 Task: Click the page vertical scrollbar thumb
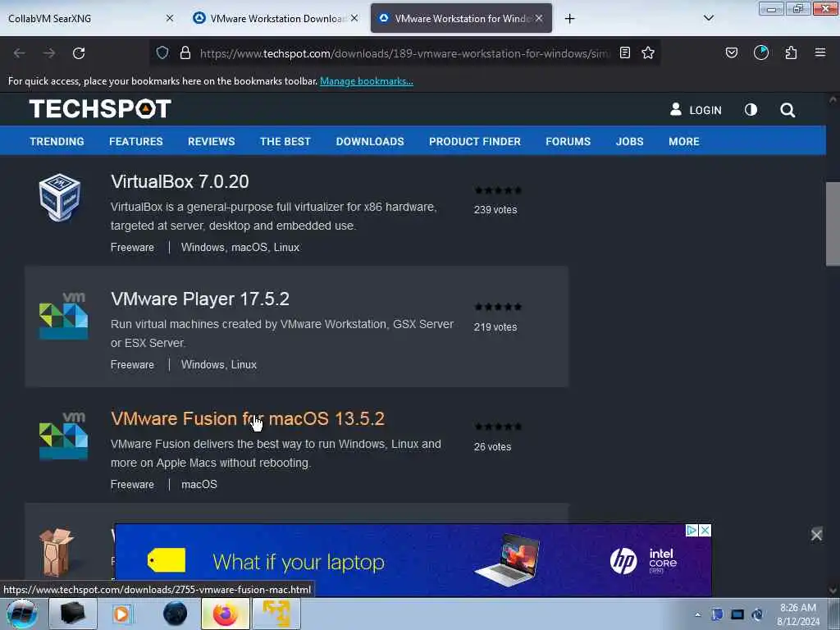[x=833, y=224]
